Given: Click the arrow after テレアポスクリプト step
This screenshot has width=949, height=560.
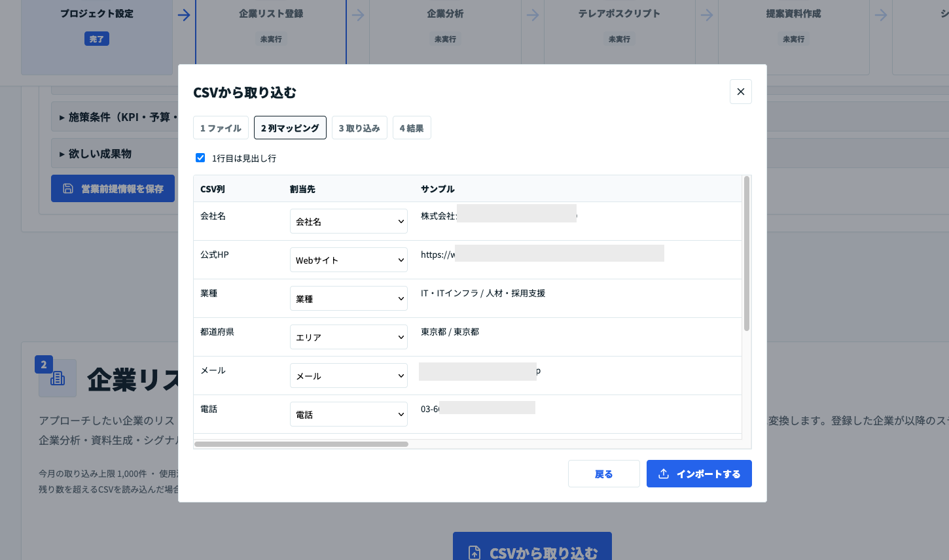Looking at the screenshot, I should [x=707, y=14].
